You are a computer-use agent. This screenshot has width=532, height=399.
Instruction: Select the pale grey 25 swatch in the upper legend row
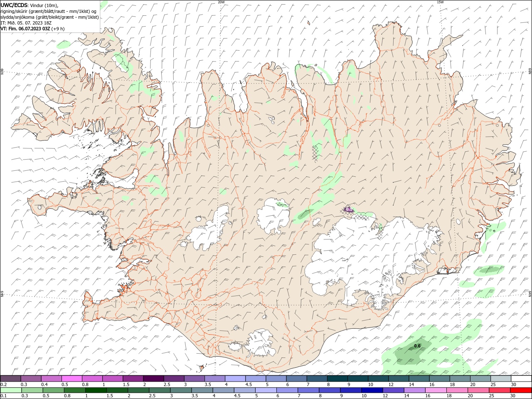500,379
